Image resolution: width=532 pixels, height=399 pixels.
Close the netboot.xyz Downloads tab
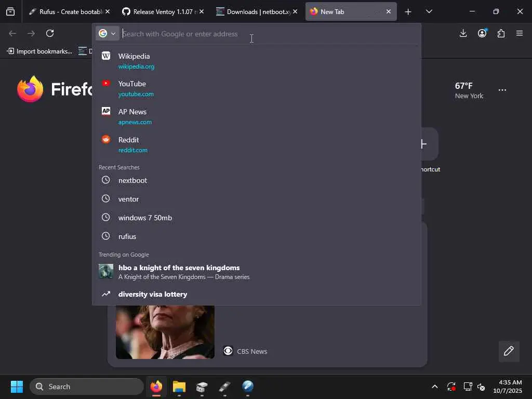click(x=295, y=11)
